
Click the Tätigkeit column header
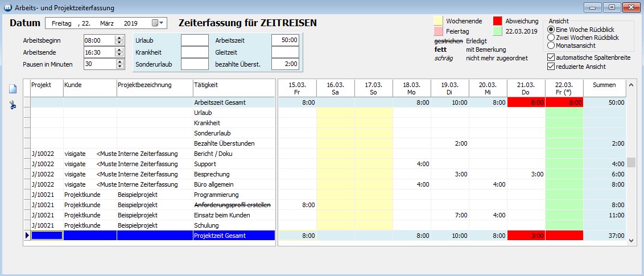233,85
